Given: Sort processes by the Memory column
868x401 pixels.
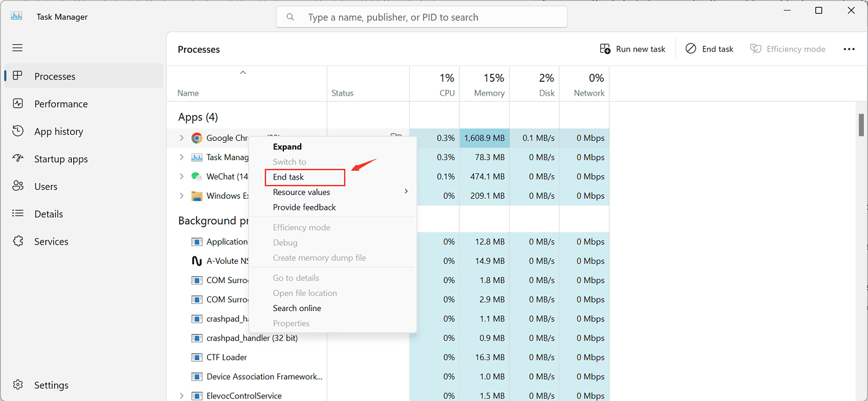Looking at the screenshot, I should click(x=485, y=84).
